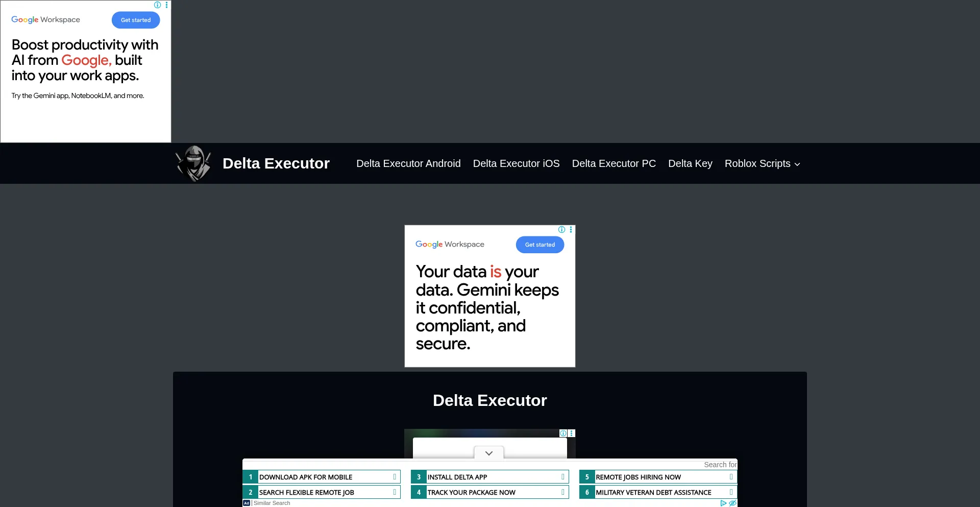Open options dots on lower small ad
This screenshot has height=507, width=980.
(572, 433)
